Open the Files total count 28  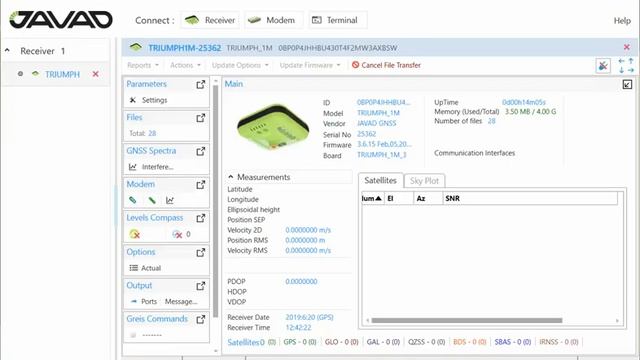pos(152,133)
